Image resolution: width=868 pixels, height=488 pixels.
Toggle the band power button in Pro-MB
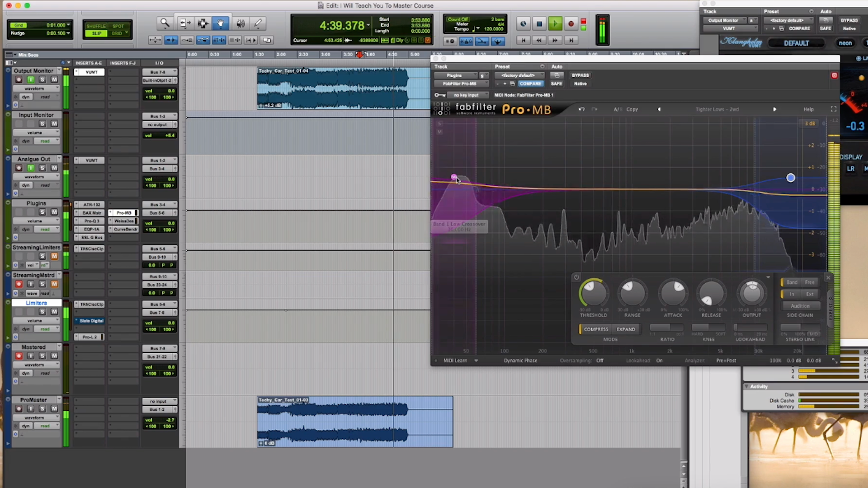coord(576,277)
